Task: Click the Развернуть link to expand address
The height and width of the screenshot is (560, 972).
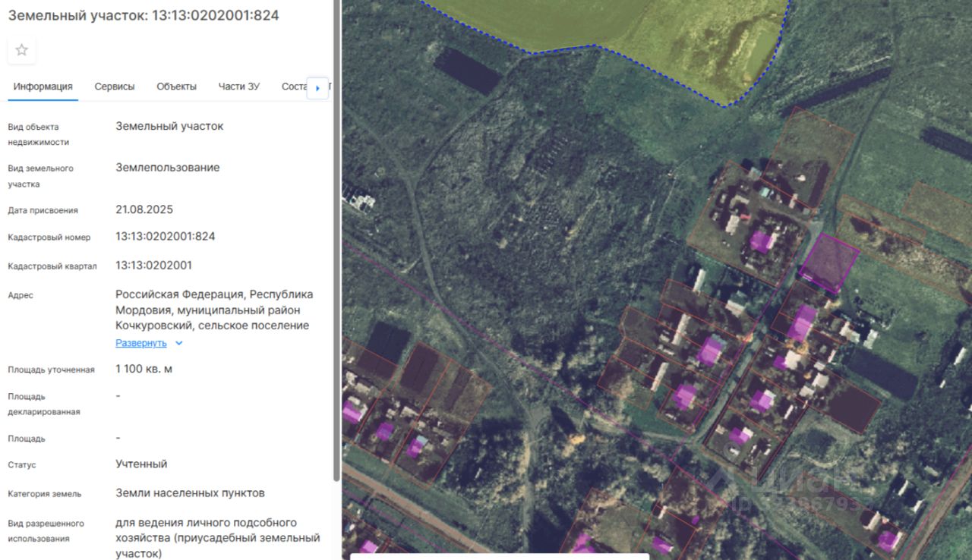Action: coord(141,343)
